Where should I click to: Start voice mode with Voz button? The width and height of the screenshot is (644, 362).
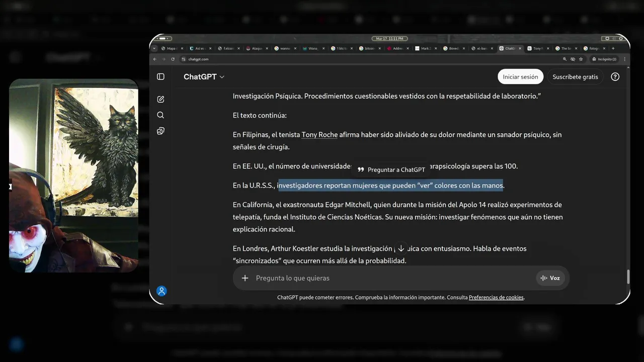(550, 278)
